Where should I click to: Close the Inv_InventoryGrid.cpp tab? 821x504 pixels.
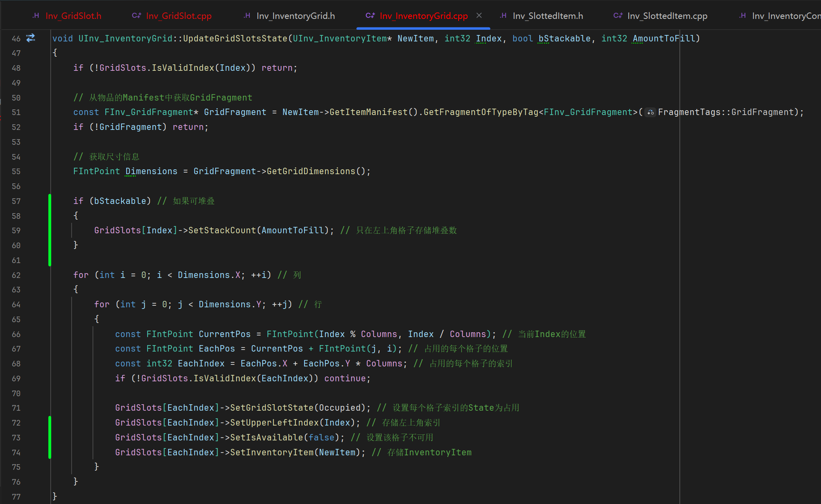479,15
